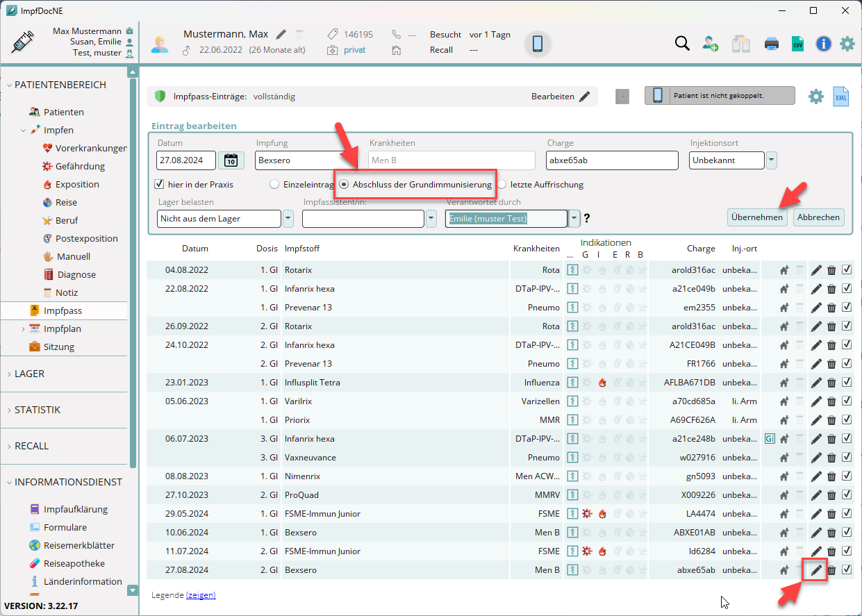The width and height of the screenshot is (862, 616).
Task: Toggle 'hier in der Praxis' checkbox
Action: [x=160, y=185]
